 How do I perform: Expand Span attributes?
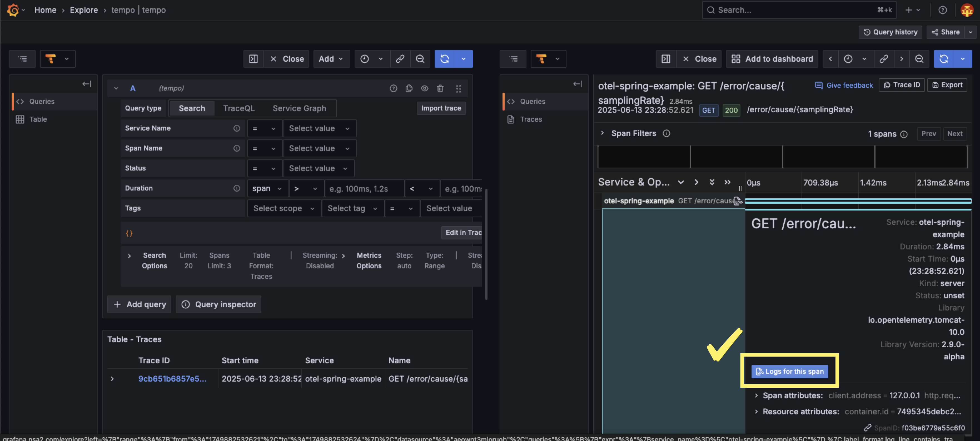pyautogui.click(x=756, y=395)
